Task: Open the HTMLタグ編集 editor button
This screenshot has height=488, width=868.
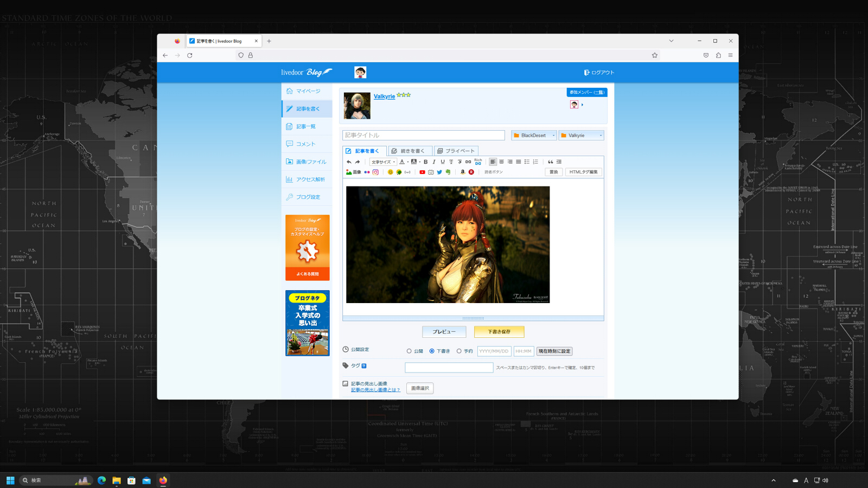Action: tap(583, 172)
